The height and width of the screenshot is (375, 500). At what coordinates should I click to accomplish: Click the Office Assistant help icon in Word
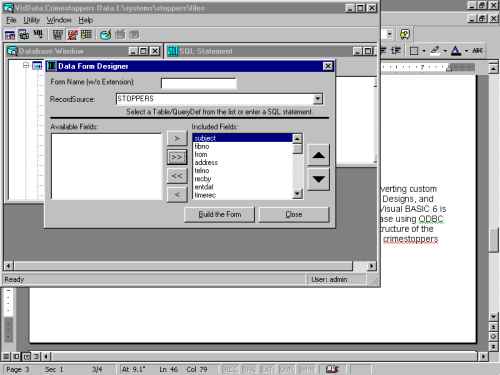pos(404,34)
